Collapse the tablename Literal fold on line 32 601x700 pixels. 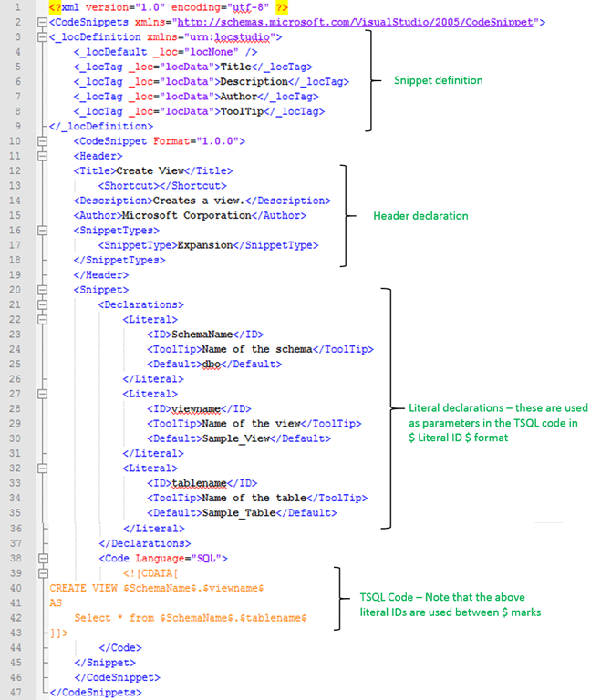[42, 468]
